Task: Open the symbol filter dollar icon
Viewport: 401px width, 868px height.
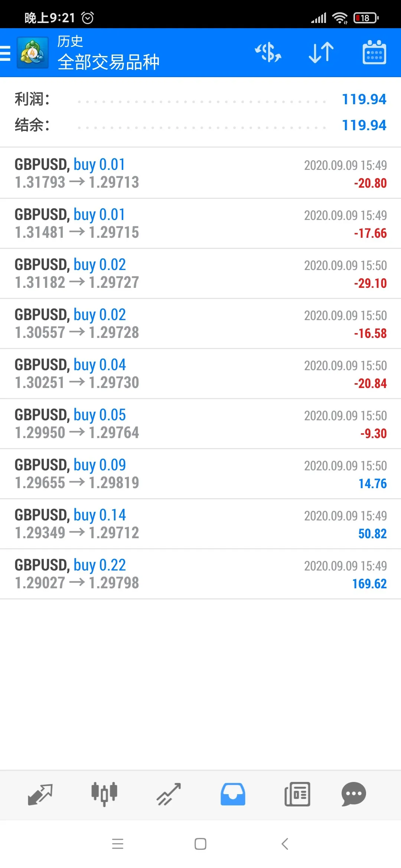Action: point(268,52)
